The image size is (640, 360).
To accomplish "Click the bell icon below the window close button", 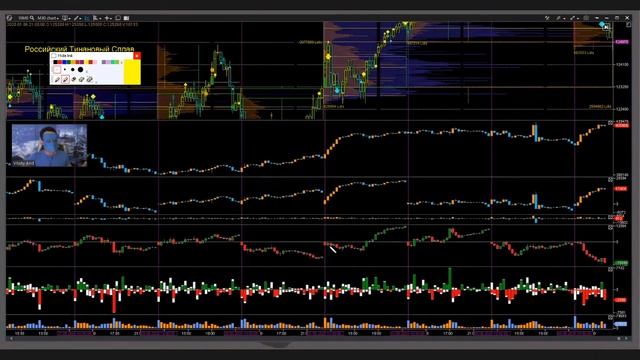I will coord(629,25).
